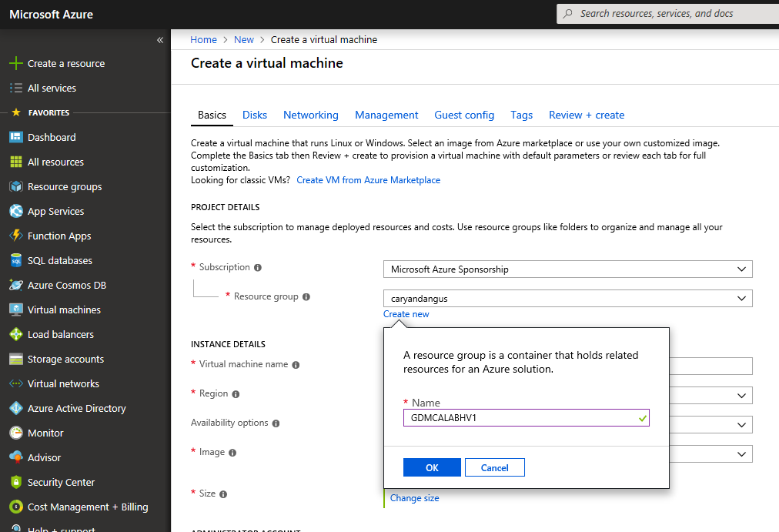
Task: Open the Subscription dropdown
Action: [568, 269]
